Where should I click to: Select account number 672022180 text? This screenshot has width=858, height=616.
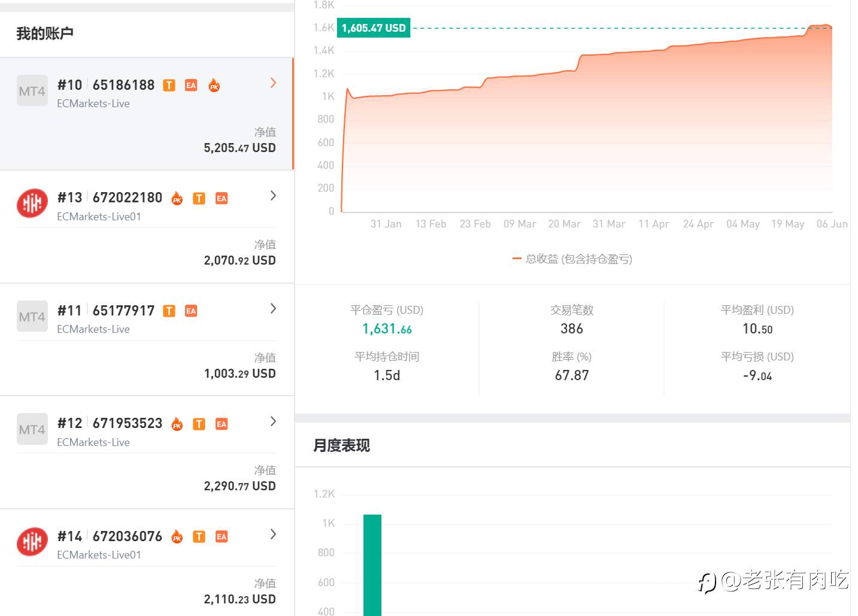pyautogui.click(x=128, y=198)
